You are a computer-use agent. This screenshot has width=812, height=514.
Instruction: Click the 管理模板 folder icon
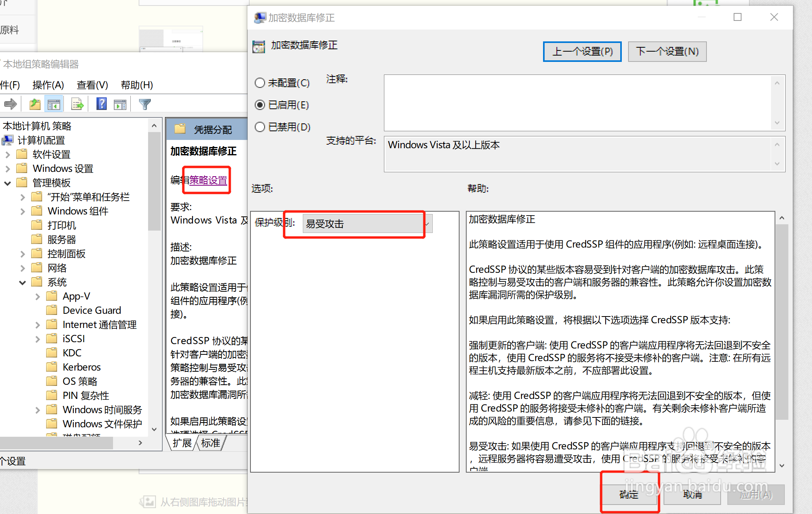(22, 183)
